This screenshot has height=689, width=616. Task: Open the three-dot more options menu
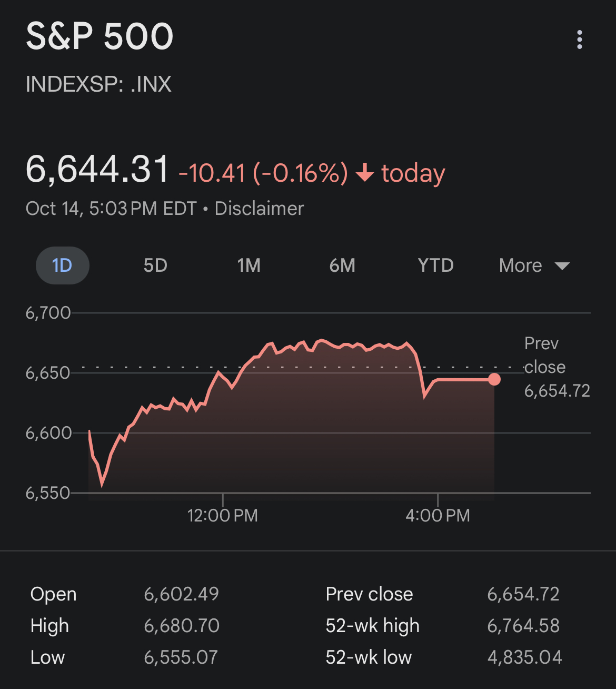tap(579, 40)
